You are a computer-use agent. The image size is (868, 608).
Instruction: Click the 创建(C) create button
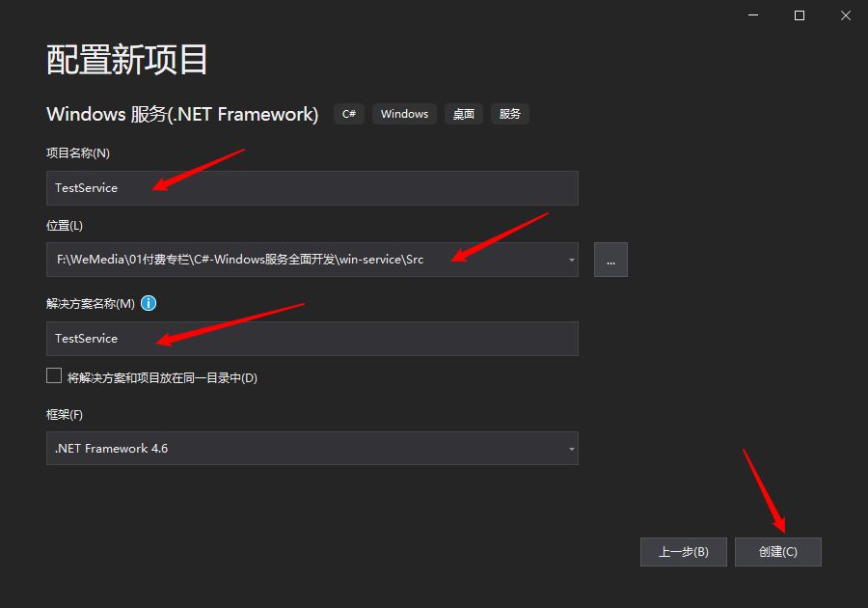pos(777,551)
